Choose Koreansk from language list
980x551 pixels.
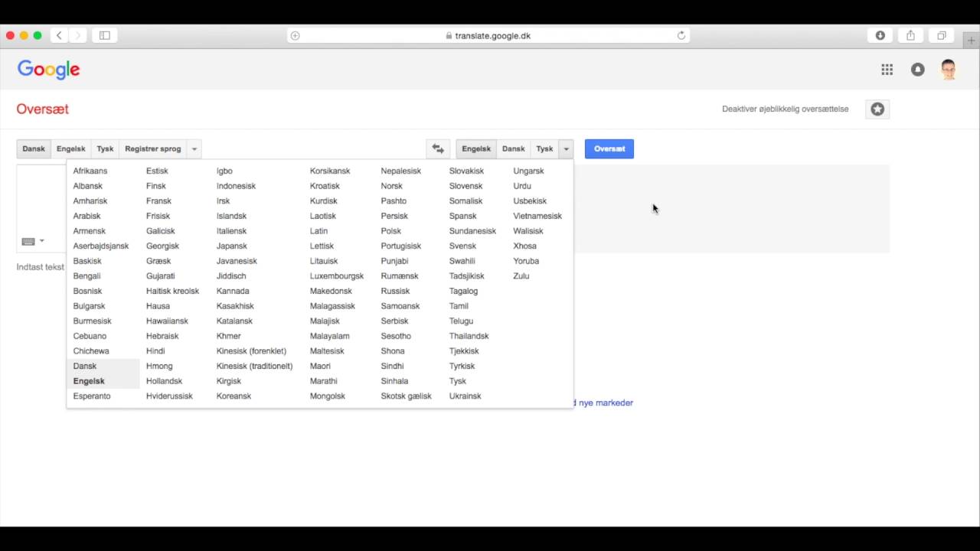pos(234,396)
